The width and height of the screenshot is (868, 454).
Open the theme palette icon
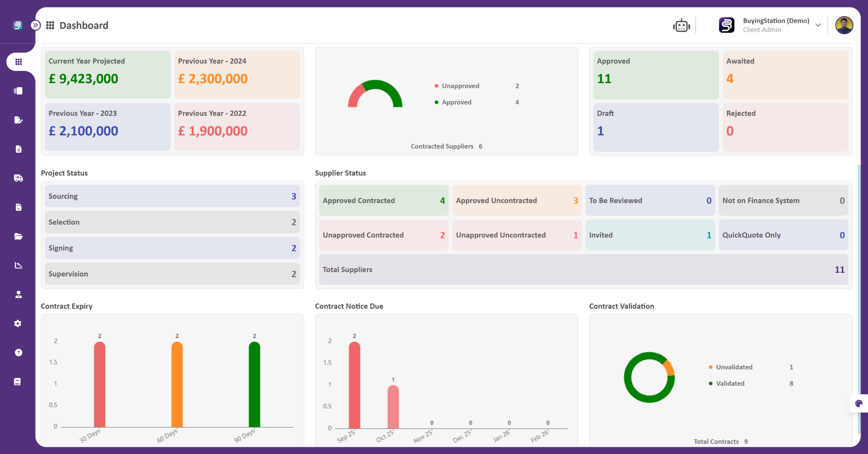coord(859,403)
